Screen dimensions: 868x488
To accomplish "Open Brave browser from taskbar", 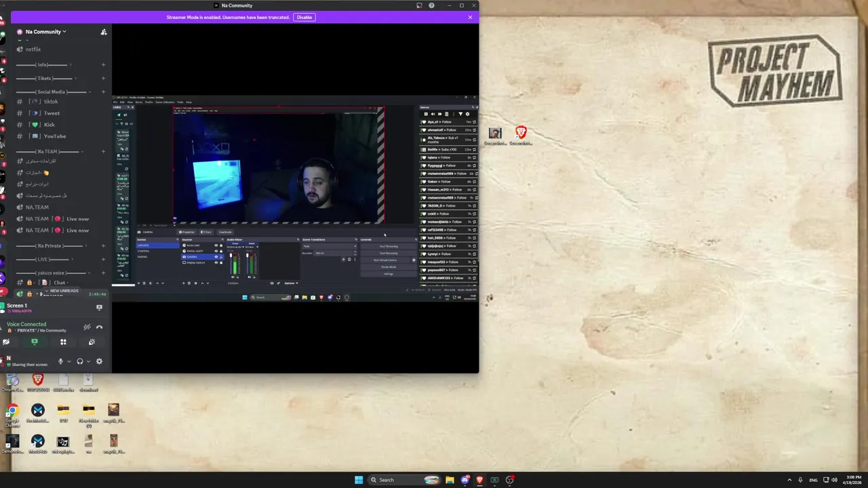I will 479,480.
